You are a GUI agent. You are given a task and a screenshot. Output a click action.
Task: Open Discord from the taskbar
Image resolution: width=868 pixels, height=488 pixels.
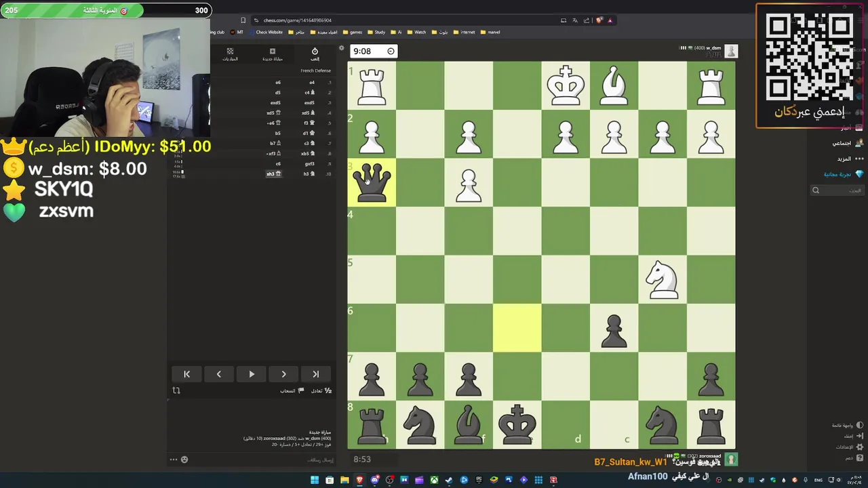[x=374, y=480]
